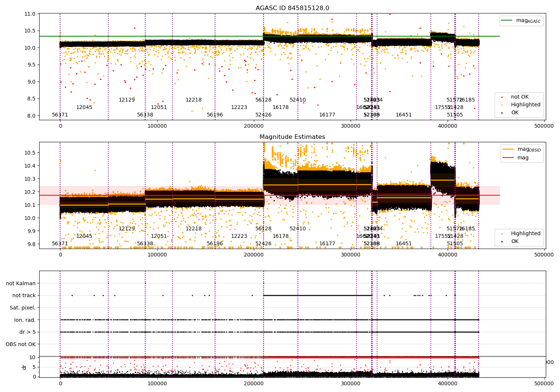This screenshot has width=560, height=392.
Task: Click the 8.5 y-axis tick label
Action: pos(32,99)
